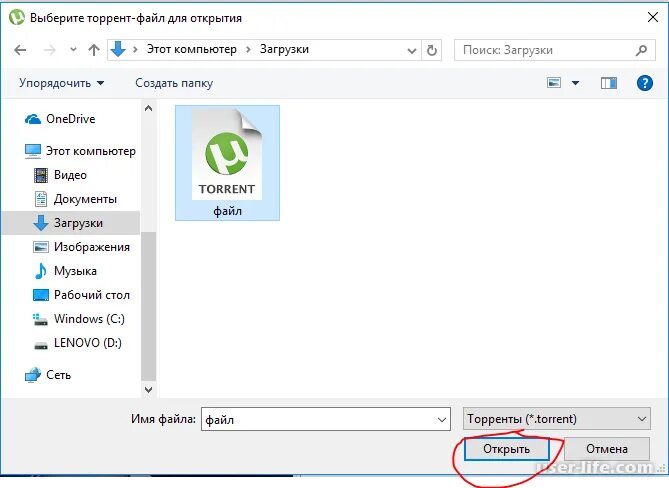This screenshot has height=488, width=669.
Task: Open 'Изображения' in the sidebar
Action: [81, 247]
